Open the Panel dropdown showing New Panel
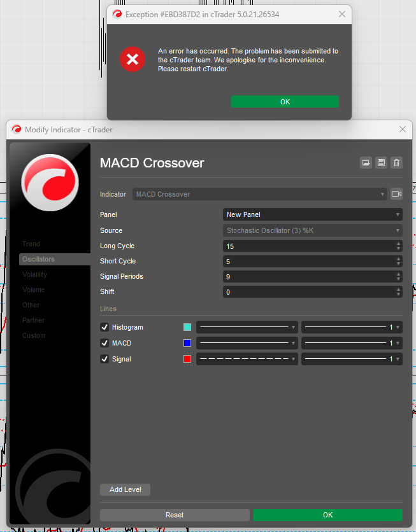The height and width of the screenshot is (532, 416). (312, 214)
